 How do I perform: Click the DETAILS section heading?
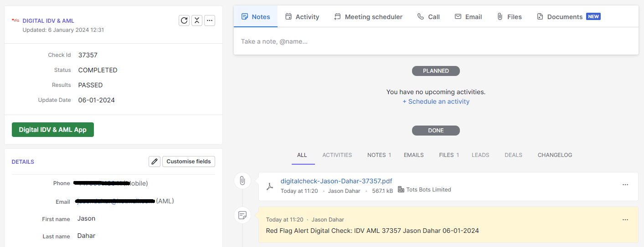23,162
